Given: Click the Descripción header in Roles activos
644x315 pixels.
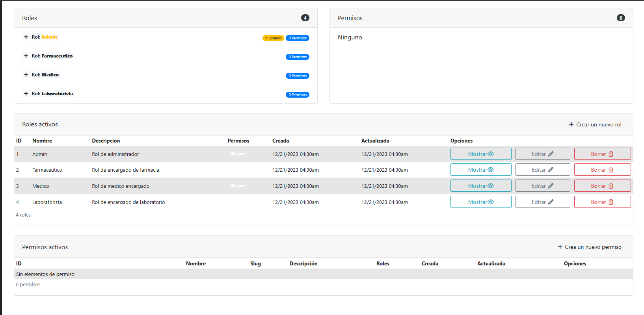Looking at the screenshot, I should 106,141.
